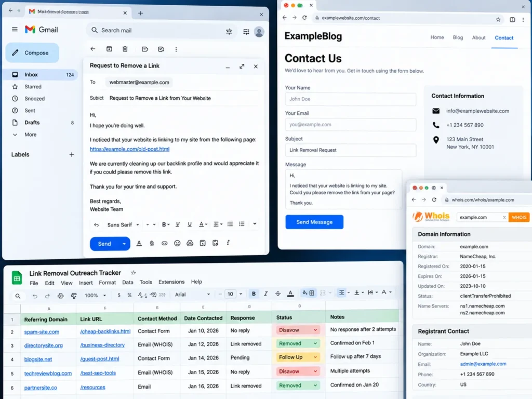This screenshot has height=399, width=532.
Task: Star the Link Removal Outreach Tracker document
Action: [134, 272]
